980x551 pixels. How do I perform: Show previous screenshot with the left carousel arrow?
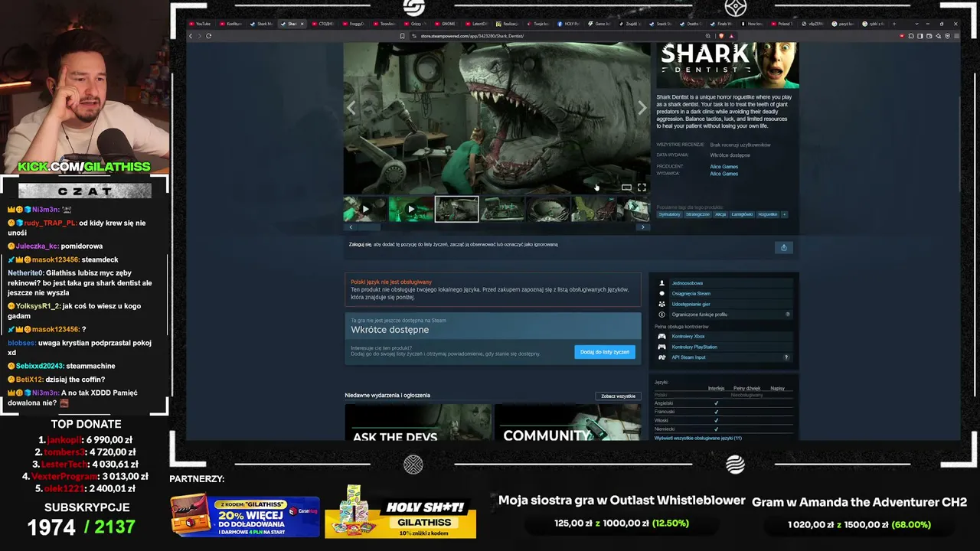[351, 108]
